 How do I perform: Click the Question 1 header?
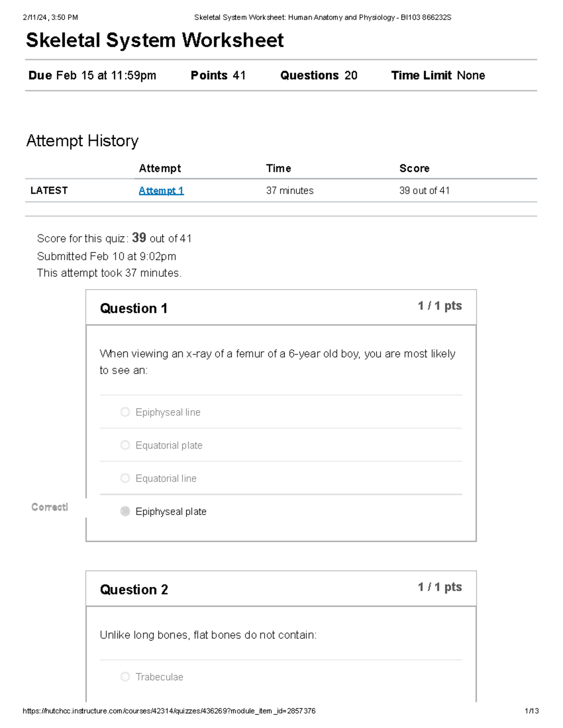pos(134,308)
